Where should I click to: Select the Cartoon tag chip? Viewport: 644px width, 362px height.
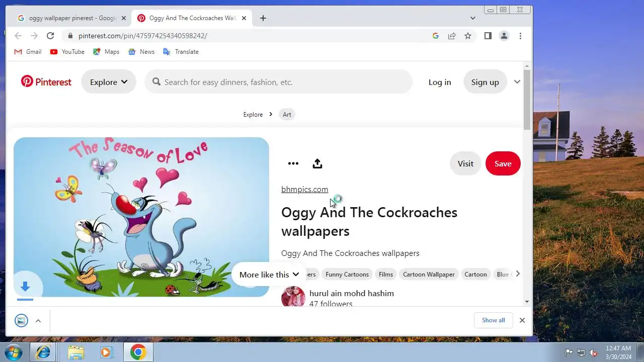click(475, 274)
